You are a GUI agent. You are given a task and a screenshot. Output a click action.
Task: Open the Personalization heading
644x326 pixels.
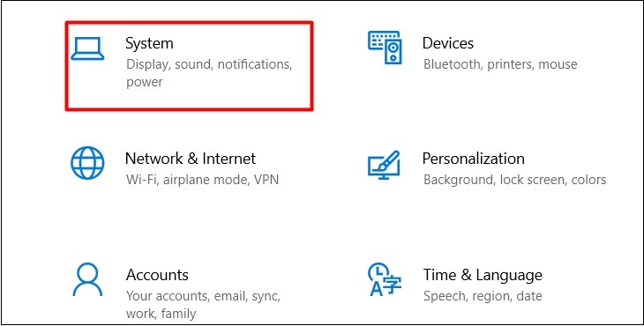click(x=474, y=159)
